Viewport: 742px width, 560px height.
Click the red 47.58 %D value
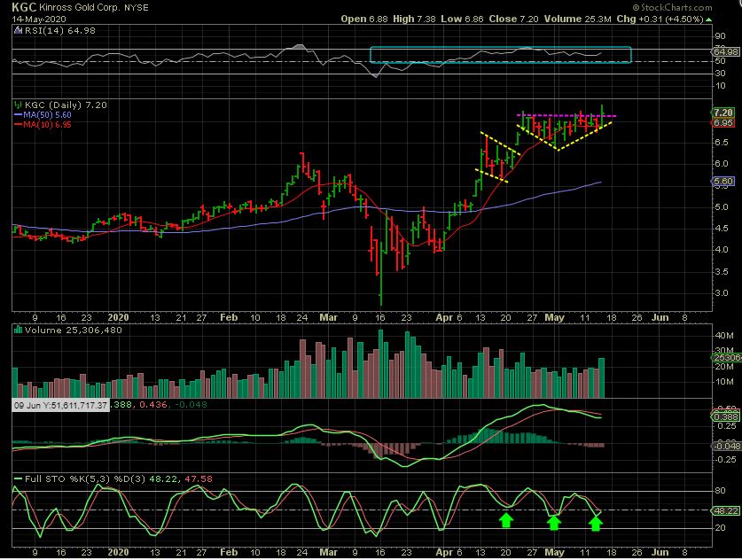click(x=199, y=479)
